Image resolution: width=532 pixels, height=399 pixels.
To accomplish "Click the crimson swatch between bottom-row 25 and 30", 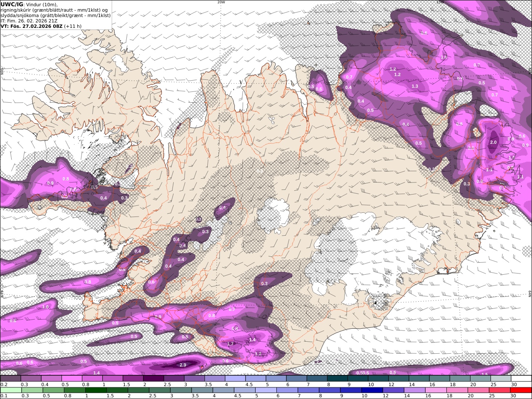I will 499,390.
